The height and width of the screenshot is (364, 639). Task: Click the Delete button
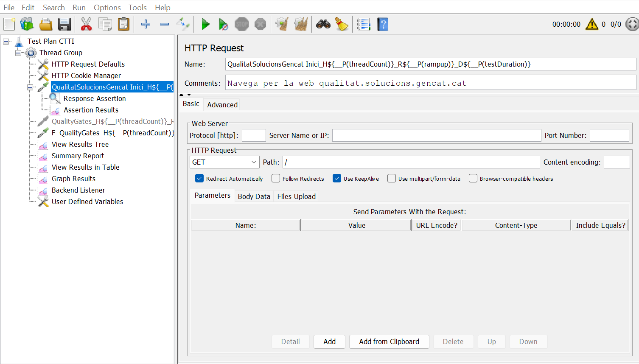pyautogui.click(x=453, y=342)
